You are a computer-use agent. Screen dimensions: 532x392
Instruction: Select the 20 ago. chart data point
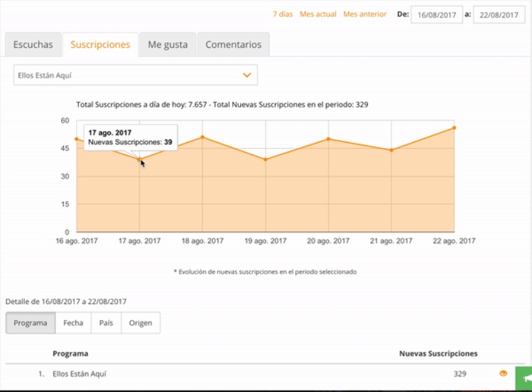[x=328, y=139]
